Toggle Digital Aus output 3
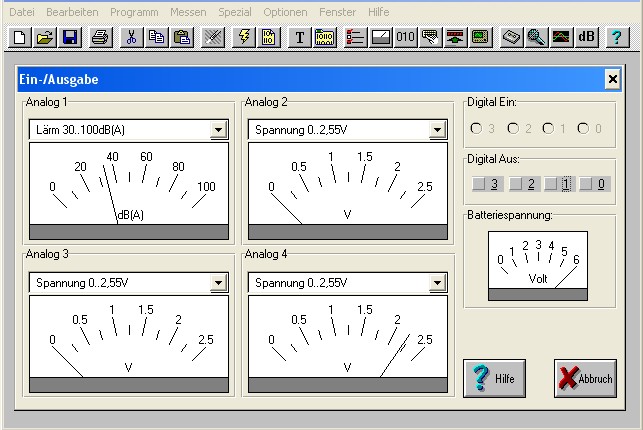The height and width of the screenshot is (430, 643). coord(486,184)
